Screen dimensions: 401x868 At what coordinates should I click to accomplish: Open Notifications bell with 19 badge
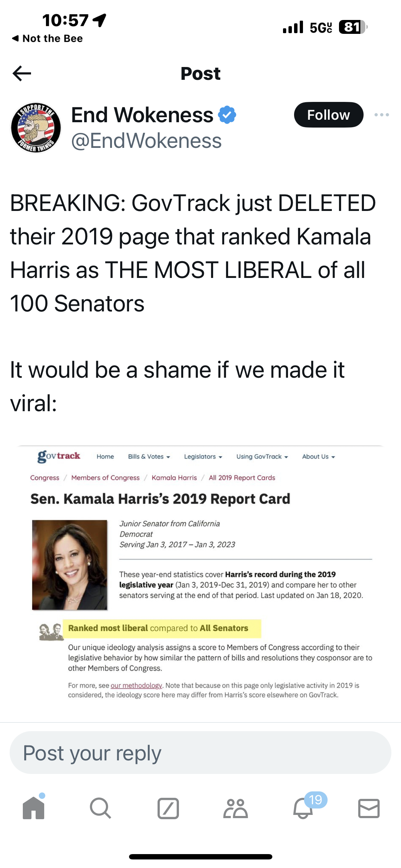[x=303, y=807]
